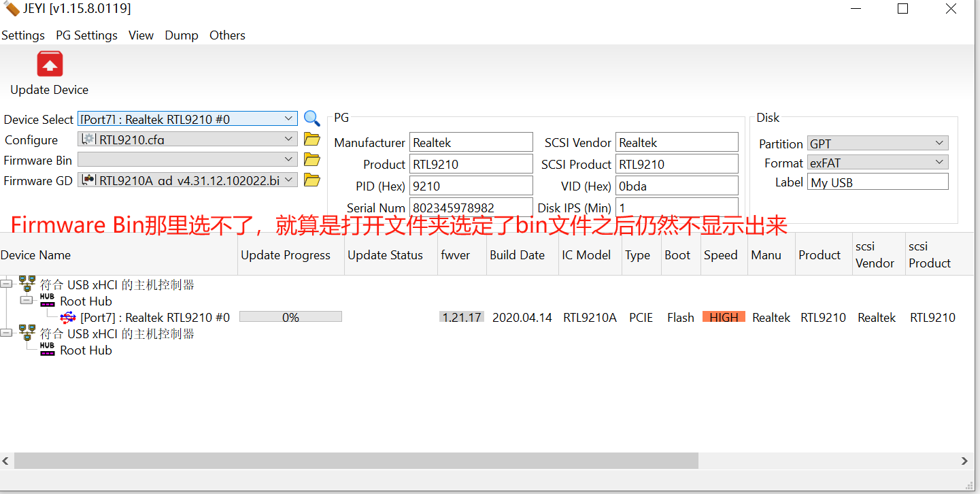Click the 2020.04.14 build date cell

point(522,317)
